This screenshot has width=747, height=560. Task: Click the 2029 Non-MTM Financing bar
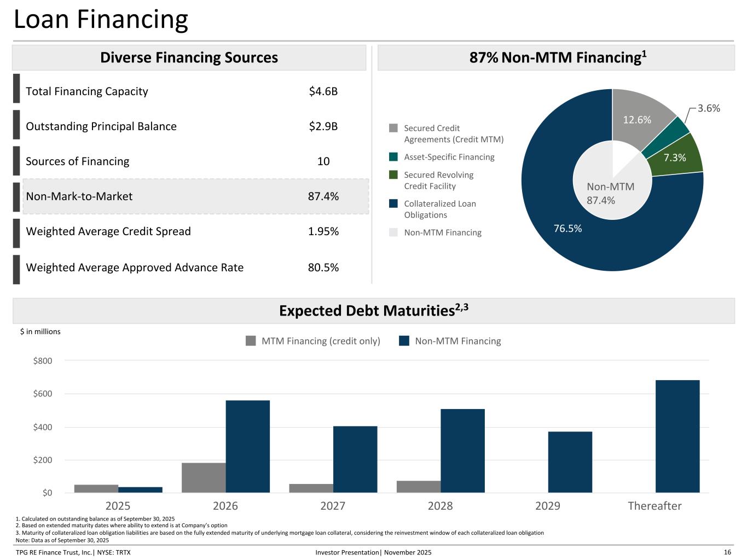(x=570, y=462)
